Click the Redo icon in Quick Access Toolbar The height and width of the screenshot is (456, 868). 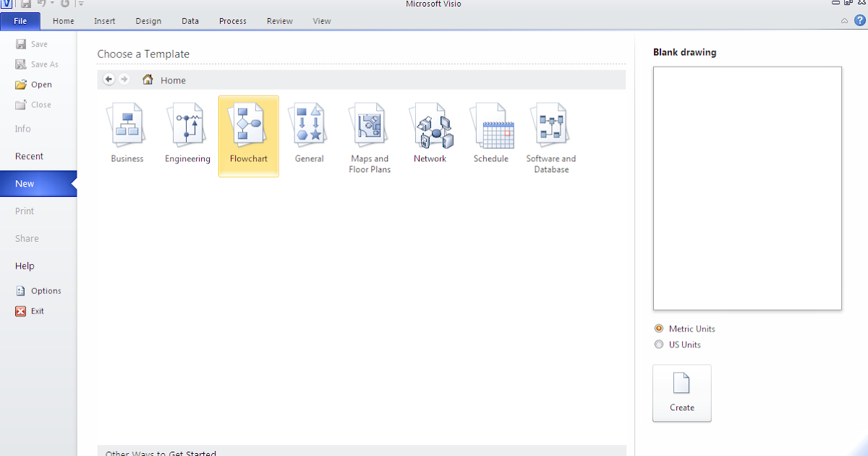click(x=65, y=4)
